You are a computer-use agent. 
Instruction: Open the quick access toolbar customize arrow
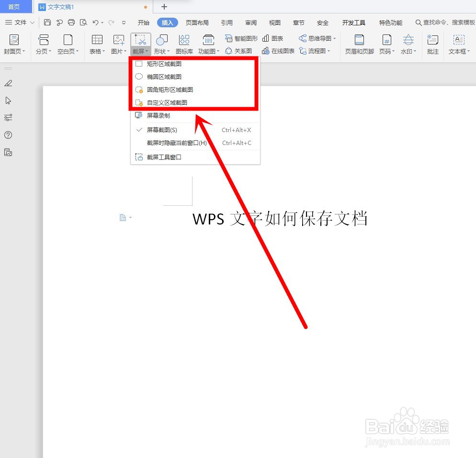coord(124,22)
